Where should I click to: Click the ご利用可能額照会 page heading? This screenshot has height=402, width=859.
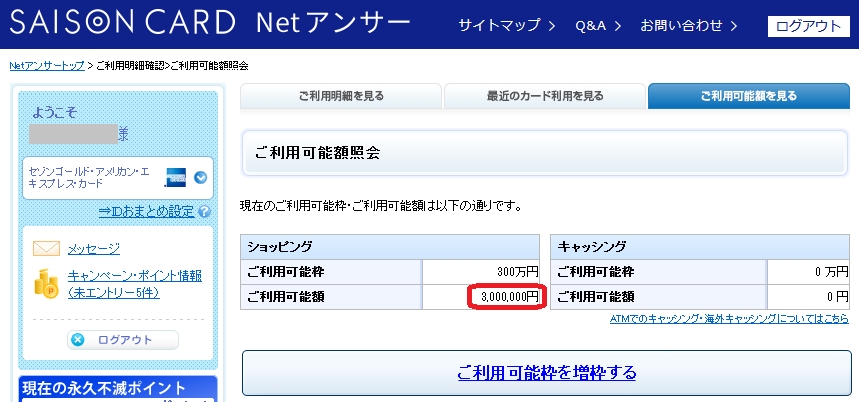317,153
